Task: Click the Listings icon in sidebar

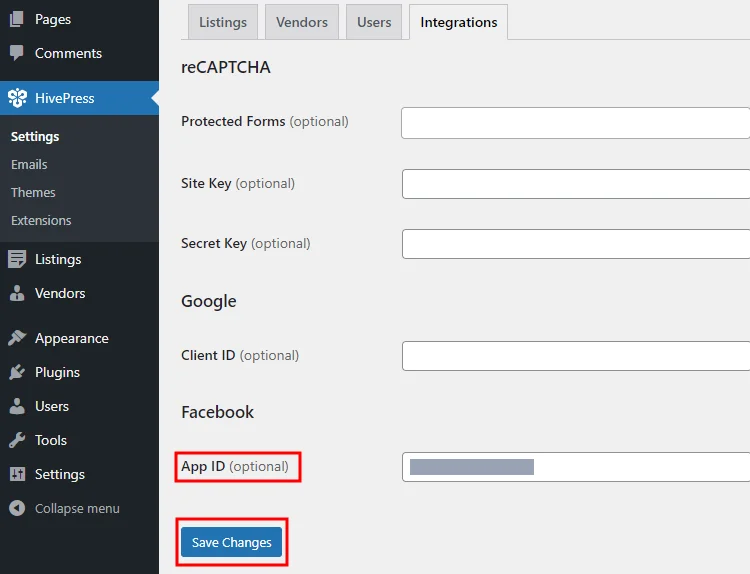Action: pyautogui.click(x=17, y=259)
